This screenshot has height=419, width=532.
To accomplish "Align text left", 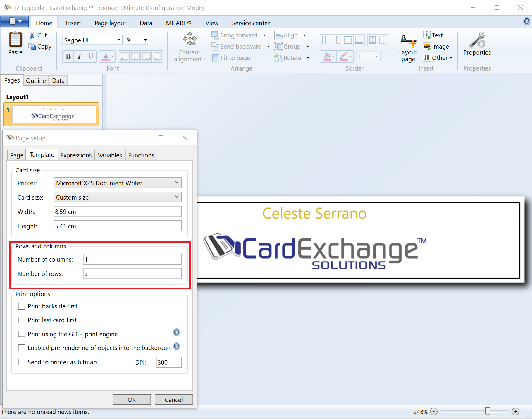I will tap(124, 56).
